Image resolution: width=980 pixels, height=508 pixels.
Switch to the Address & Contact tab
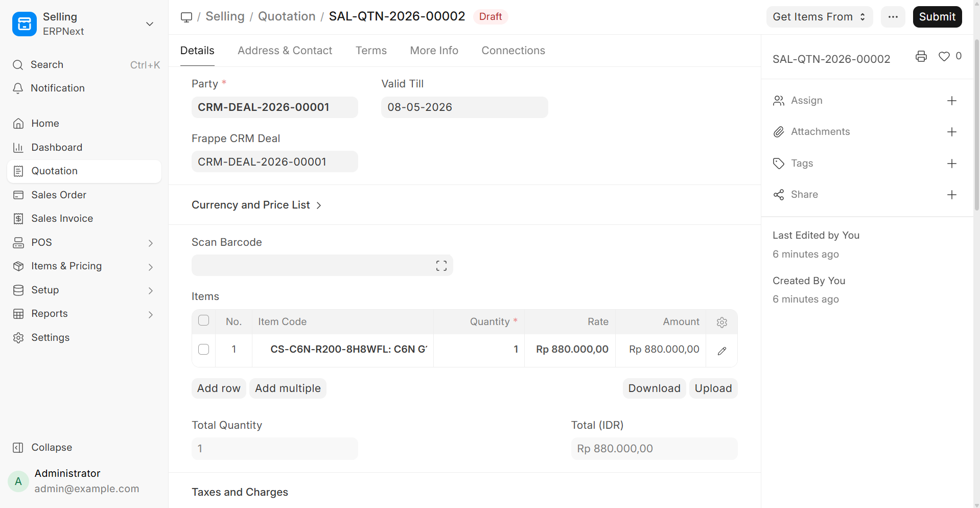[x=285, y=51]
